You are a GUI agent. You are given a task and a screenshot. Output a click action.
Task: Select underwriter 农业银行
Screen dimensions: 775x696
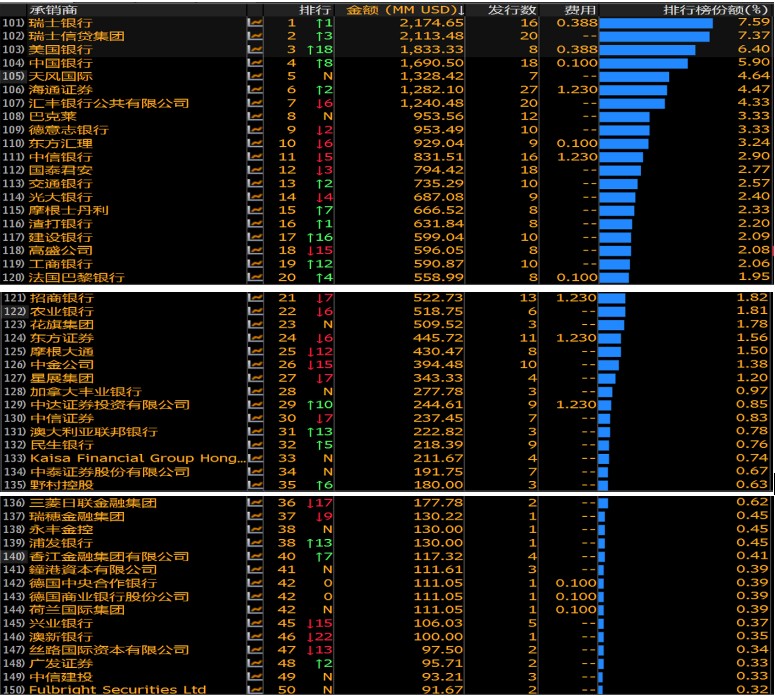pyautogui.click(x=61, y=311)
